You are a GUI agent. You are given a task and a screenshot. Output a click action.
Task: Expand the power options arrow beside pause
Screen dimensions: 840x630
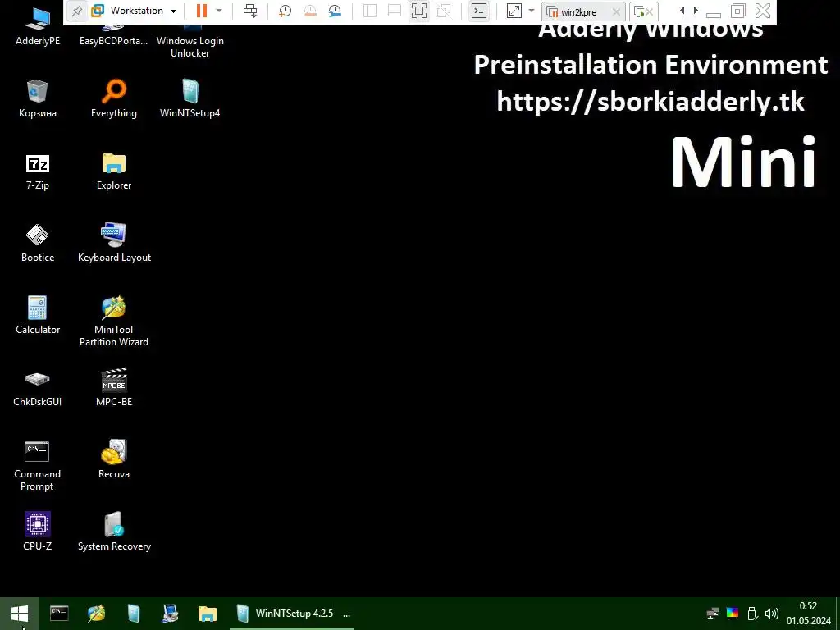pos(218,11)
